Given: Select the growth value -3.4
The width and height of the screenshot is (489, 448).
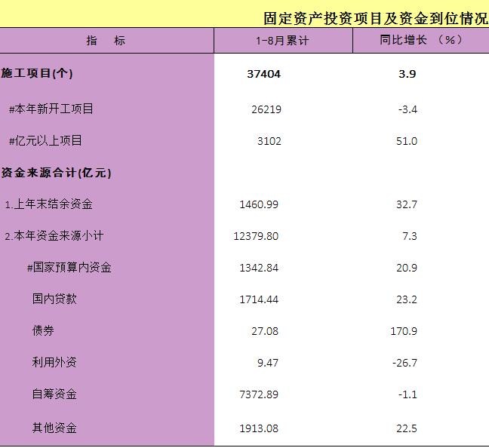Looking at the screenshot, I should (407, 109).
